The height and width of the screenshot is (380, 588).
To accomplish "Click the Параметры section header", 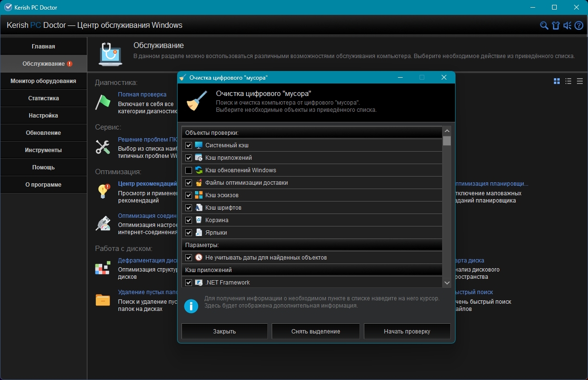I will click(x=312, y=245).
